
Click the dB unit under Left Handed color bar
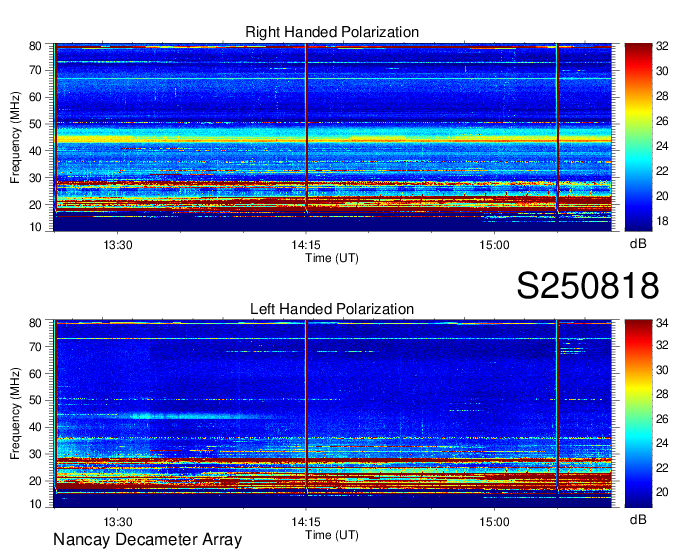click(x=638, y=520)
